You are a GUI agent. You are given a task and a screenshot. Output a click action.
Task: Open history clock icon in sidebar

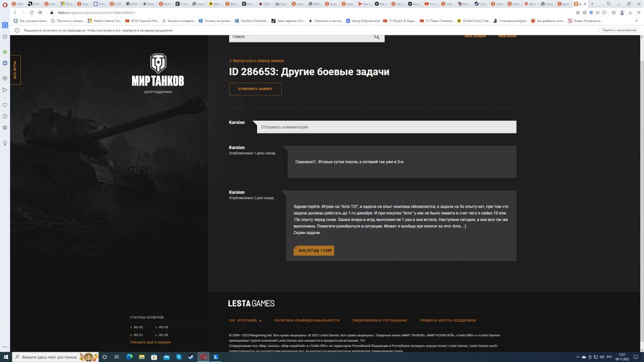click(x=5, y=116)
